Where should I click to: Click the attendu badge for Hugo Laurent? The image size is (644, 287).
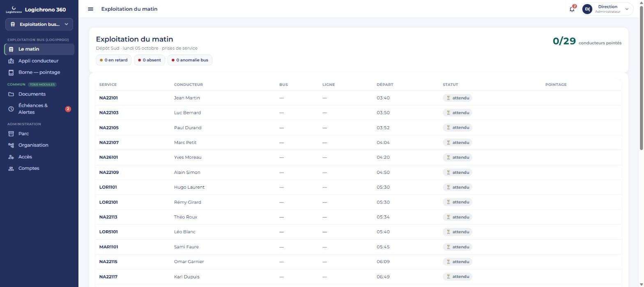(458, 187)
